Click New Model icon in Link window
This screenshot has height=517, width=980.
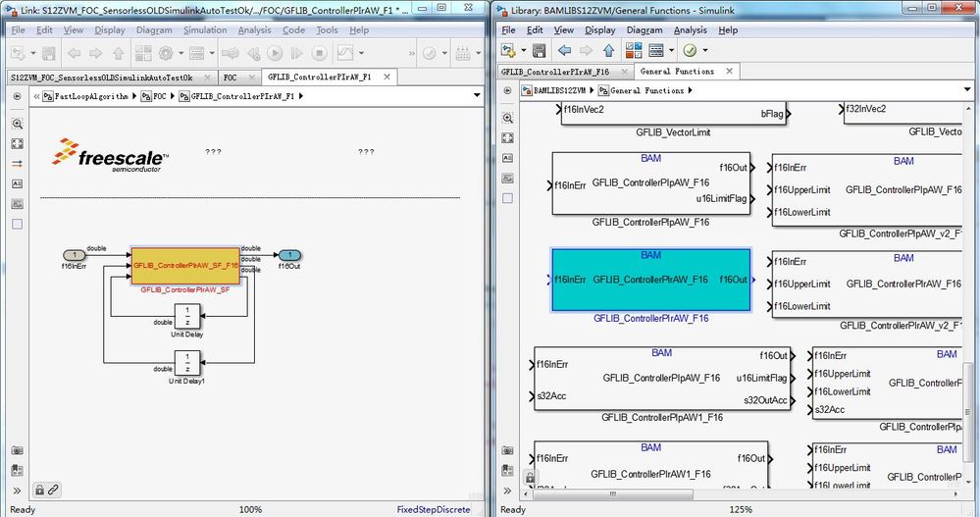tap(18, 54)
